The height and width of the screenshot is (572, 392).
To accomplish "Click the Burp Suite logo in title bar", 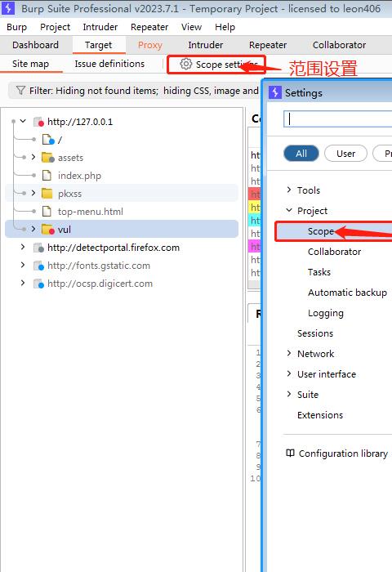I will (x=8, y=8).
